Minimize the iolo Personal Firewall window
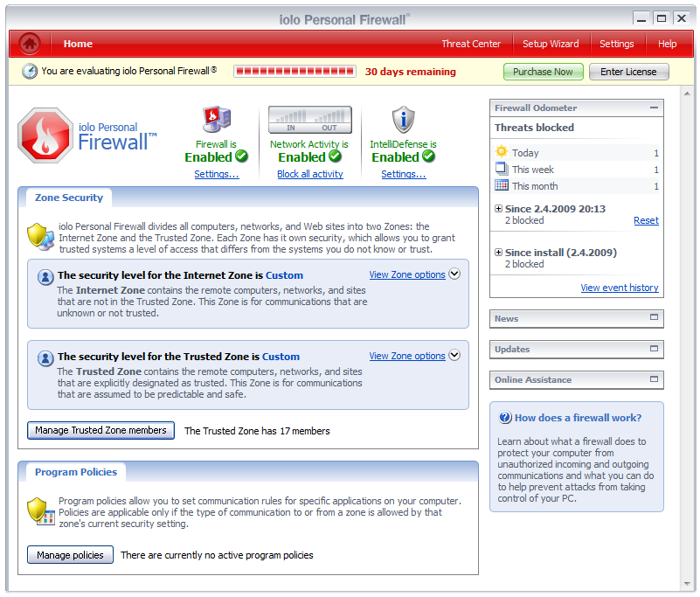Viewport: 700px width, 597px height. 641,18
